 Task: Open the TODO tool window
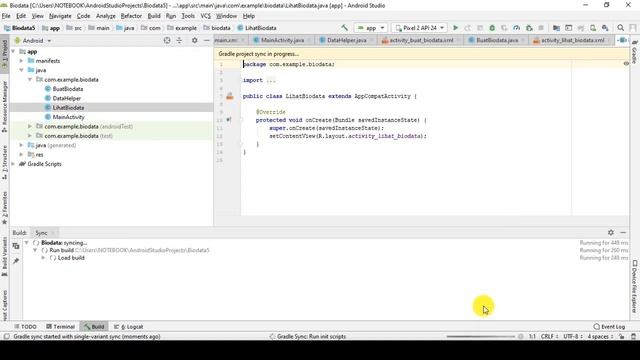[25, 327]
